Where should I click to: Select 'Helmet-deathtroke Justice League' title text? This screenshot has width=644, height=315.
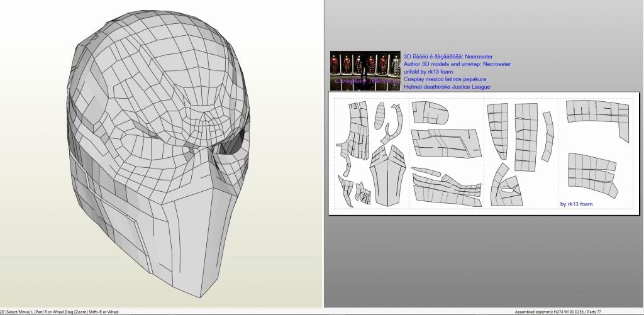447,87
